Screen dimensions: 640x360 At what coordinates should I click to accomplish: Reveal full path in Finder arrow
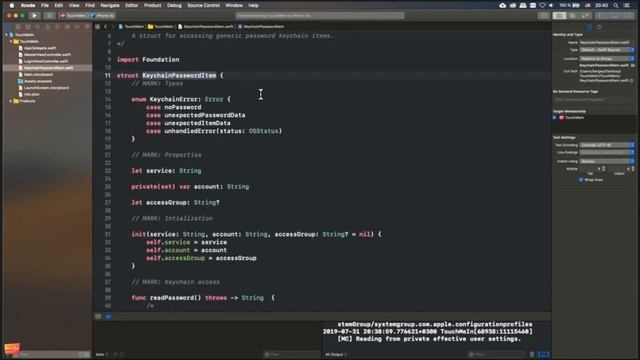tap(632, 80)
